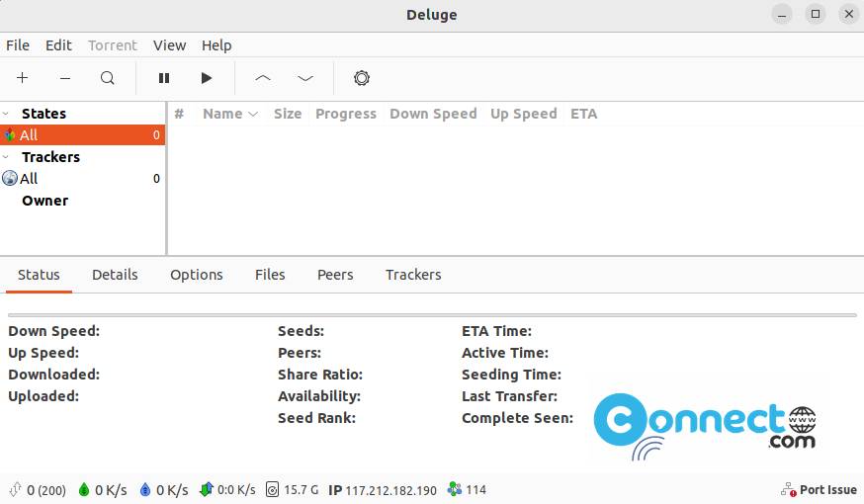Click the green download speed droplet icon
The height and width of the screenshot is (504, 864).
tap(84, 489)
